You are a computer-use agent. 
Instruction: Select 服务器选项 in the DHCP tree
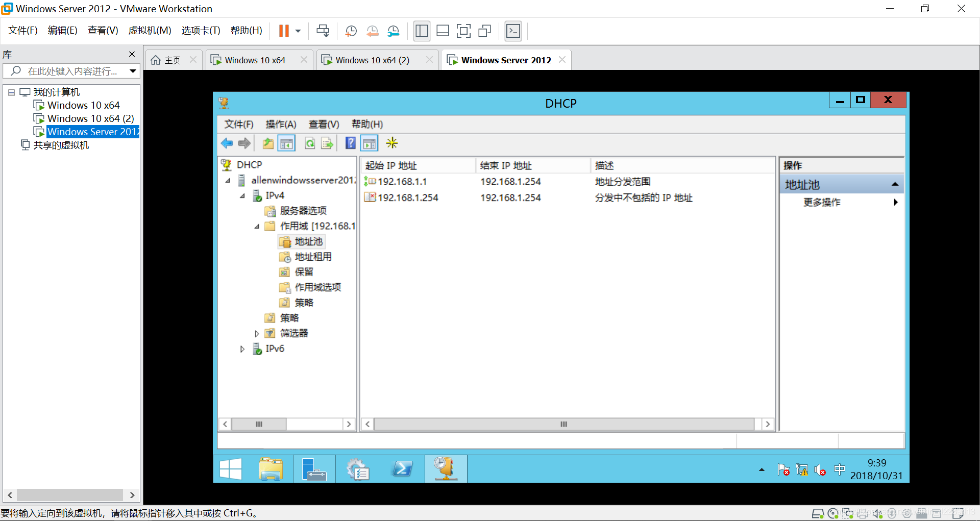303,211
